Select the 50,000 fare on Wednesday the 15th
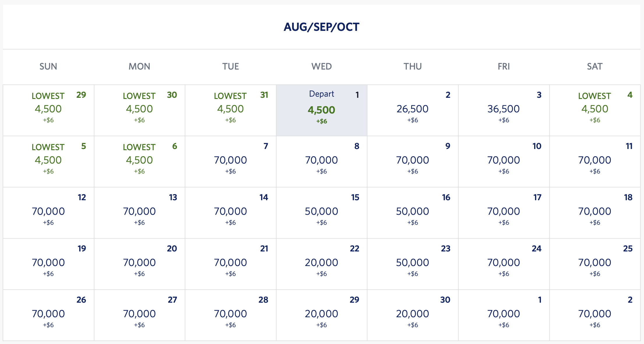This screenshot has height=344, width=644. [321, 211]
